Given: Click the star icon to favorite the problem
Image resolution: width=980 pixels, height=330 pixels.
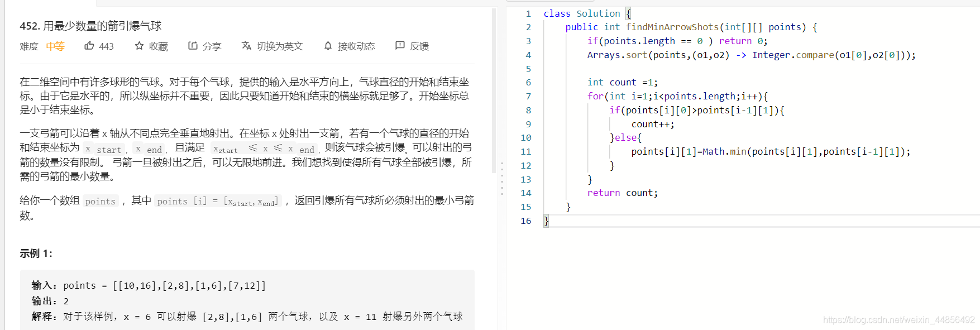Looking at the screenshot, I should (x=140, y=46).
